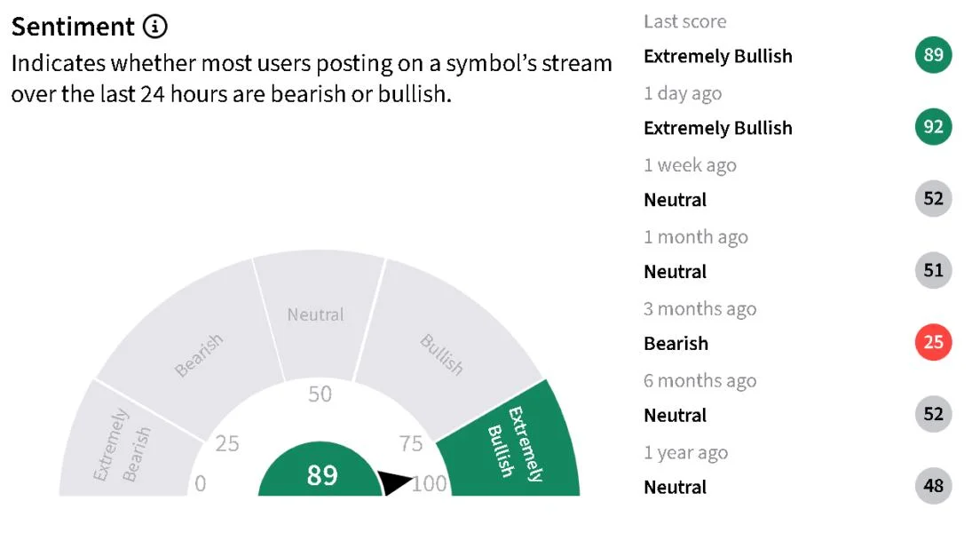Image resolution: width=980 pixels, height=533 pixels.
Task: Click the 1 day ago 92 badge
Action: tap(933, 126)
